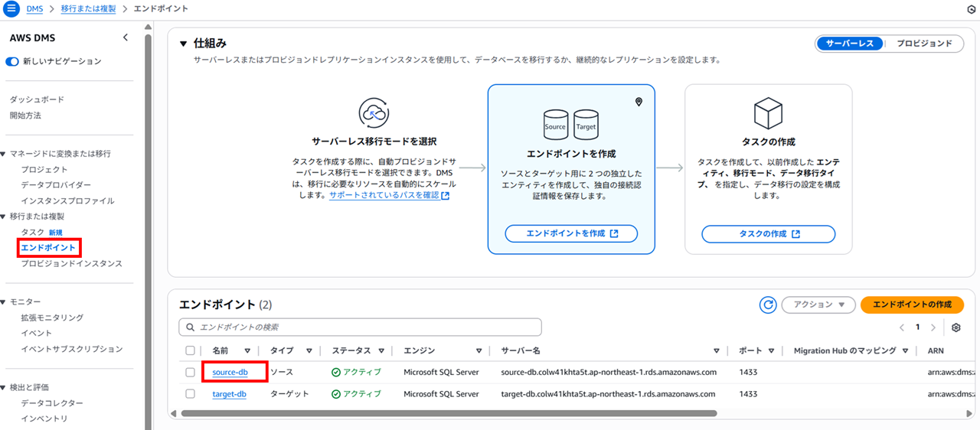Open イベント in the sidebar

click(37, 333)
